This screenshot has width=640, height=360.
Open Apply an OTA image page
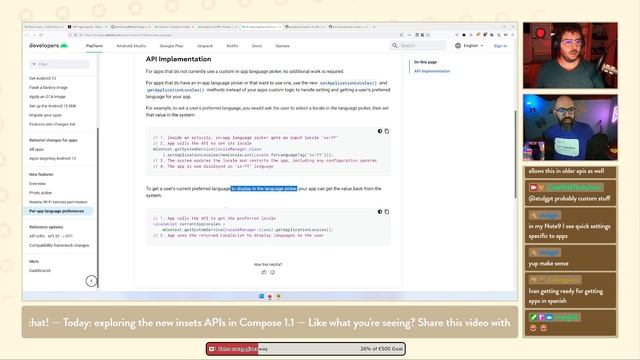(x=47, y=97)
